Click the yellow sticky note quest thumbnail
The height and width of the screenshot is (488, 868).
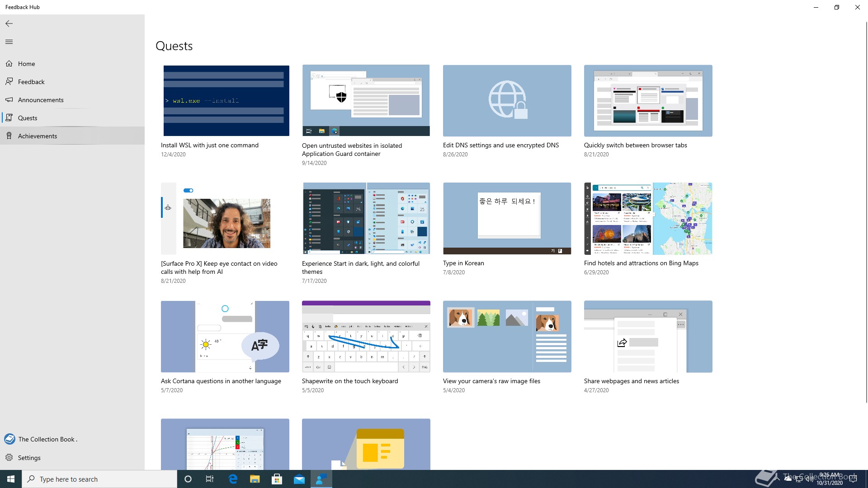[x=366, y=444]
